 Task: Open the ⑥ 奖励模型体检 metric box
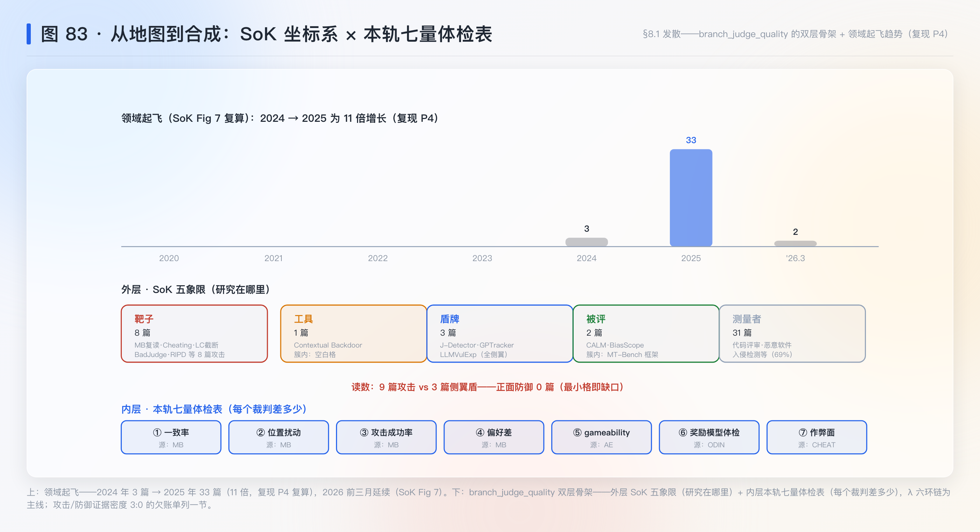(709, 437)
